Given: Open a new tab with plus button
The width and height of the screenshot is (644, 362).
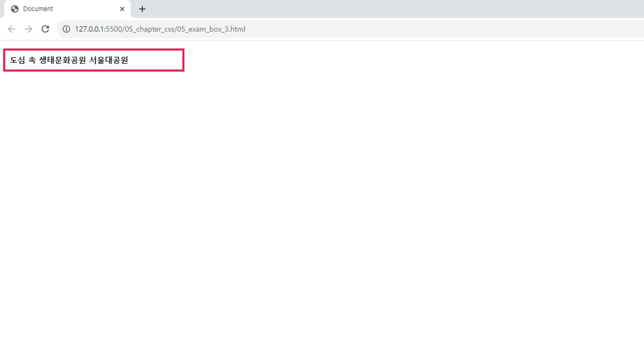Looking at the screenshot, I should (x=142, y=9).
